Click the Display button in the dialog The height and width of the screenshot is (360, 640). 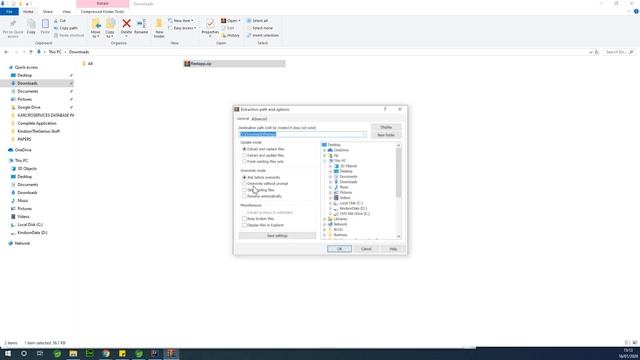[x=386, y=127]
